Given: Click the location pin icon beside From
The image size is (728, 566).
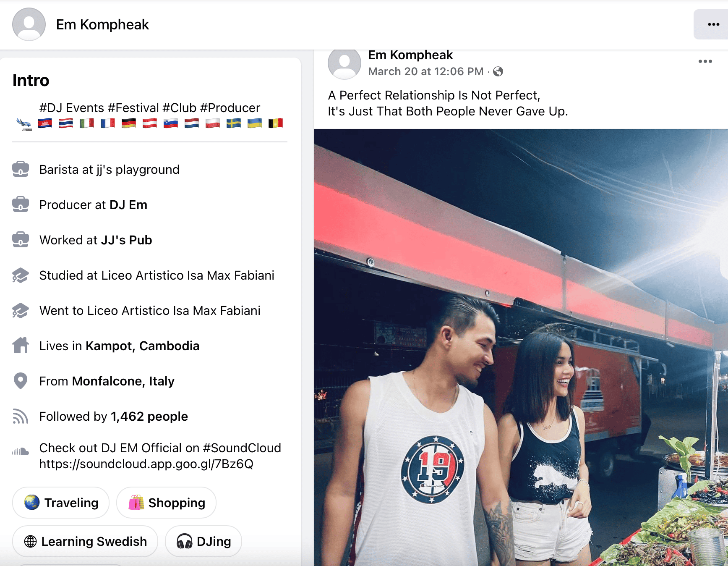Looking at the screenshot, I should point(21,381).
